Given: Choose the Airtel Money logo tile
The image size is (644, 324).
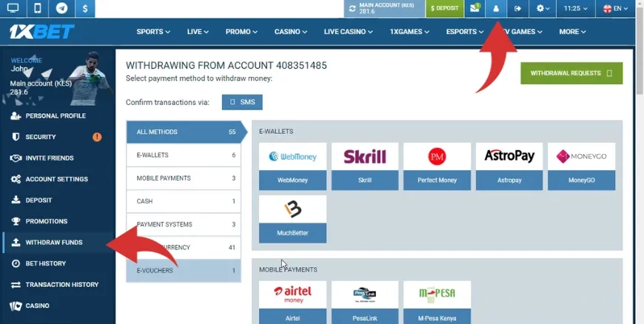Looking at the screenshot, I should point(293,295).
